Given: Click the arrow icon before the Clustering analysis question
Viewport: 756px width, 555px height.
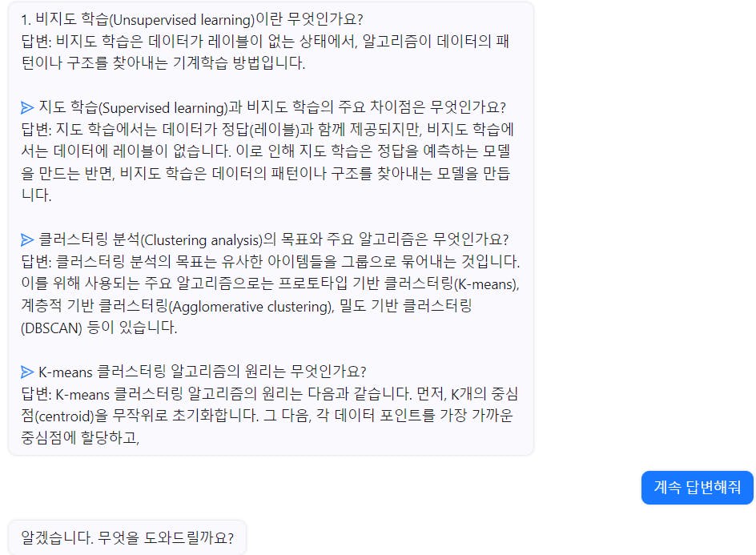Looking at the screenshot, I should pos(27,239).
